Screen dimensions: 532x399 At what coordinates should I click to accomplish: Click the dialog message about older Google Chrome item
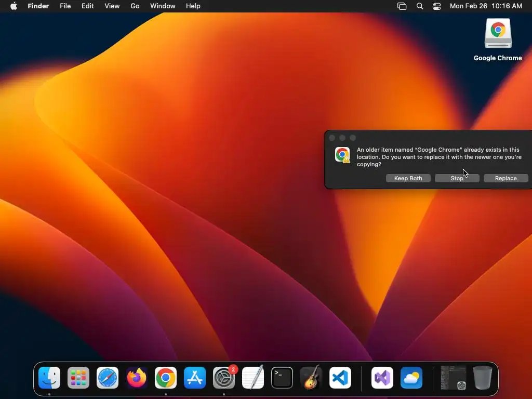pos(439,157)
